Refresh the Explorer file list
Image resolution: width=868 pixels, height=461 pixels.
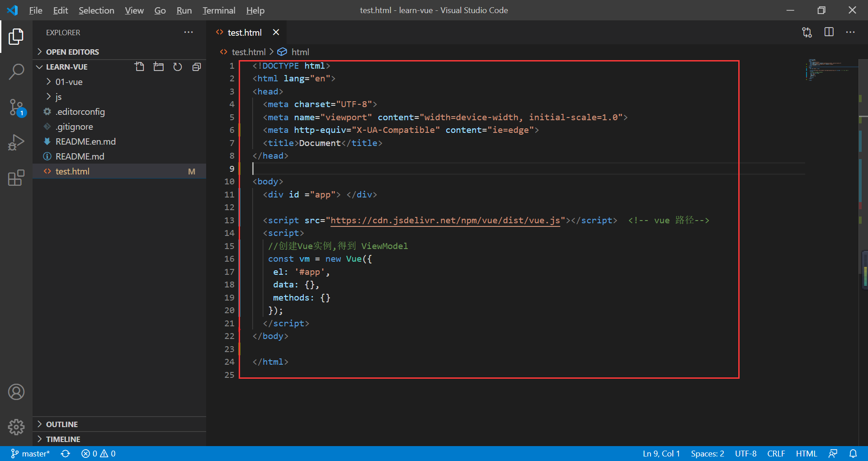coord(177,66)
